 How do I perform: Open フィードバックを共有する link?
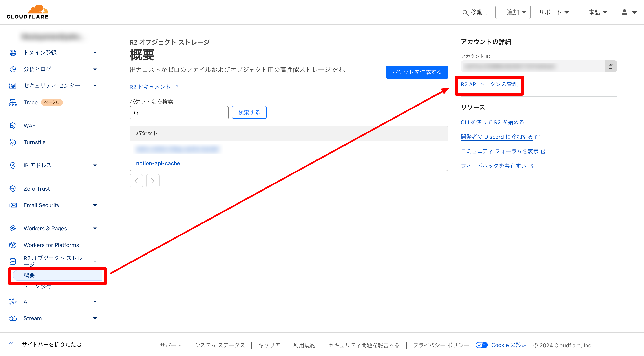(x=493, y=166)
